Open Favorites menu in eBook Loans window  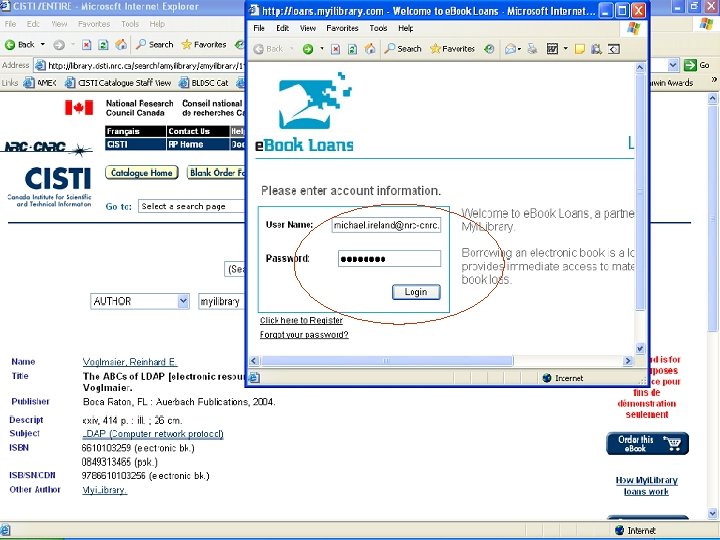point(342,28)
